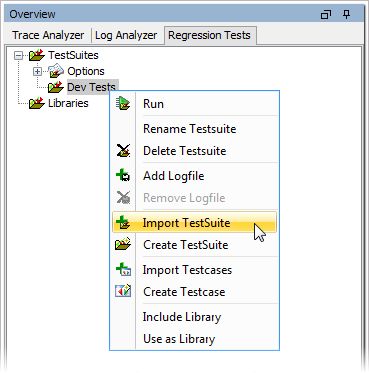Click the Add Logfile plus icon

click(x=123, y=176)
